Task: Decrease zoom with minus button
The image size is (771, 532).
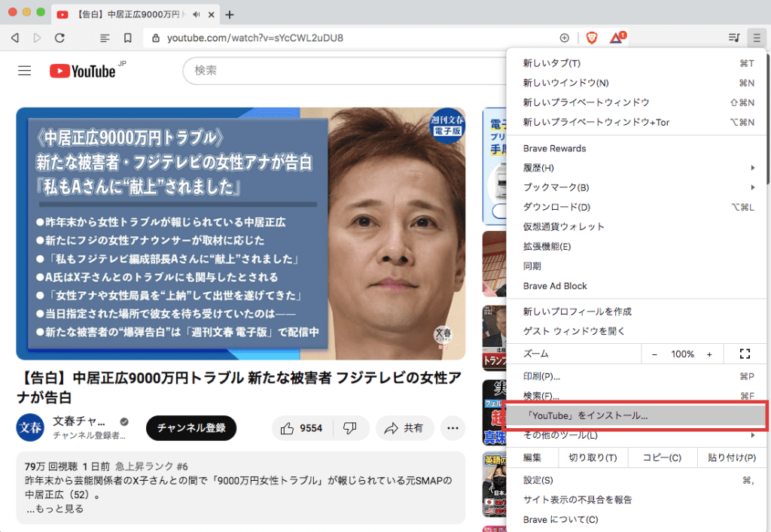Action: click(x=654, y=354)
